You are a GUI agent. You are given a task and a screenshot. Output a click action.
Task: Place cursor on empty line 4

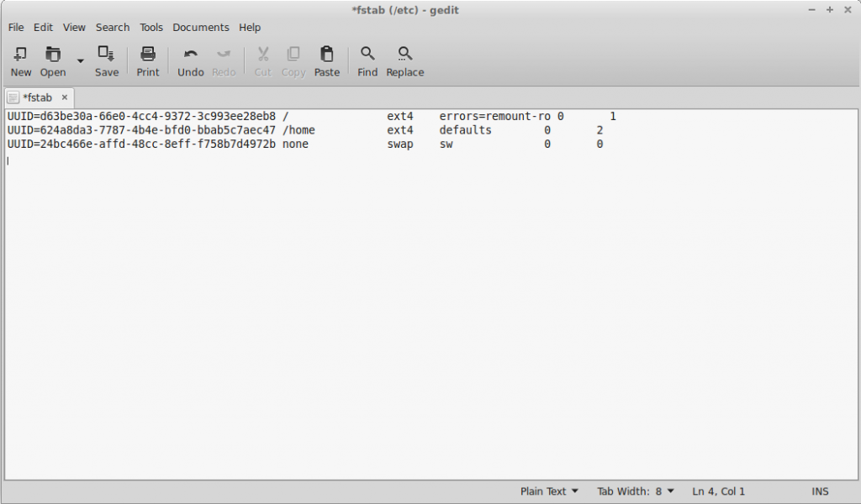431,160
